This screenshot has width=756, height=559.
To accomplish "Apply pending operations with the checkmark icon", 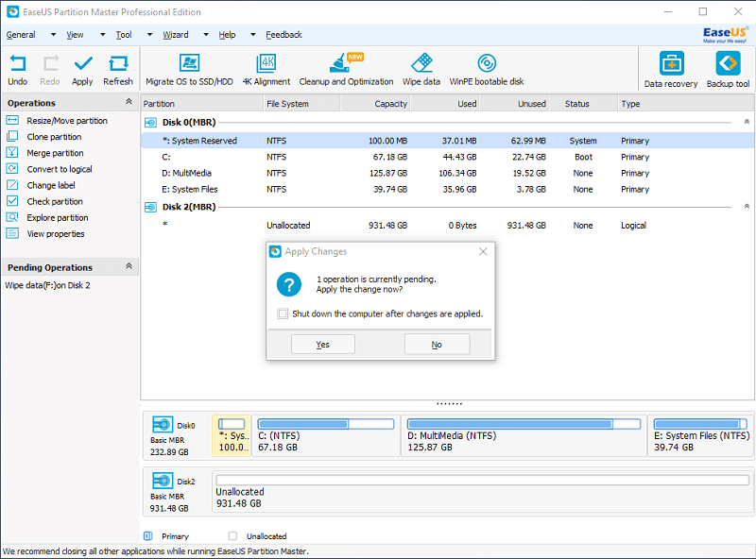I will pos(83,63).
